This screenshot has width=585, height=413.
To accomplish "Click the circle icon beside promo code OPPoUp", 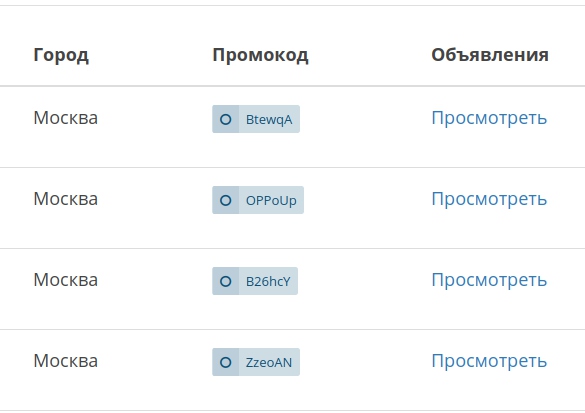I will 225,200.
